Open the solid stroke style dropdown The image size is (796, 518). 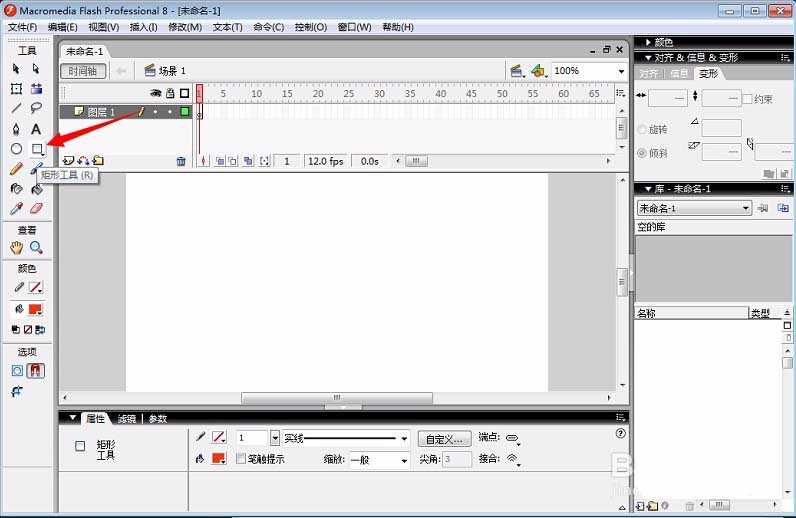coord(404,438)
